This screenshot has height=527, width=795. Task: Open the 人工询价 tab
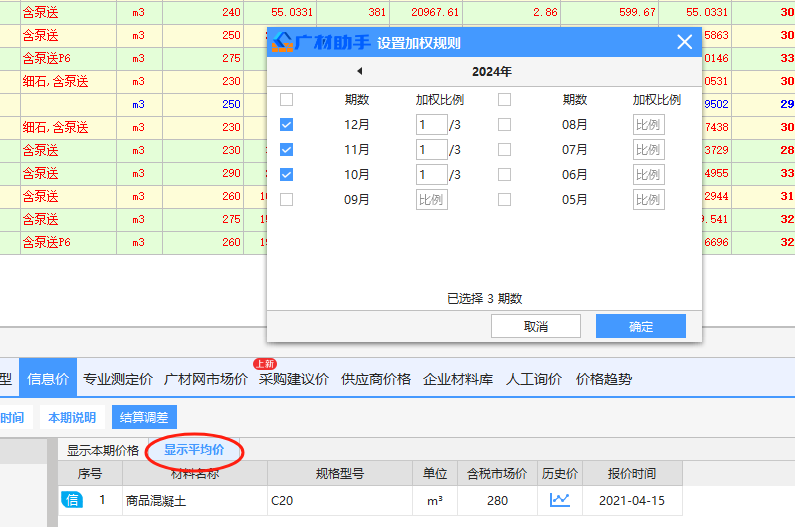(534, 379)
